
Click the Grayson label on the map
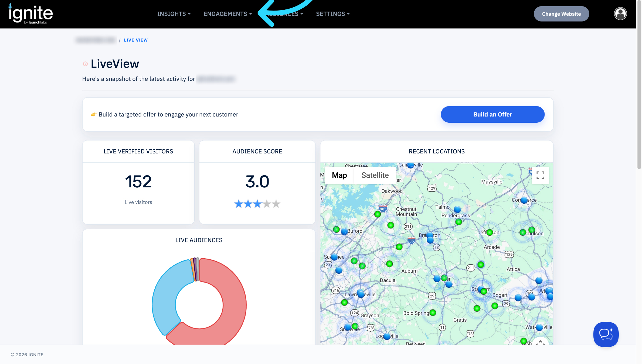(x=370, y=315)
